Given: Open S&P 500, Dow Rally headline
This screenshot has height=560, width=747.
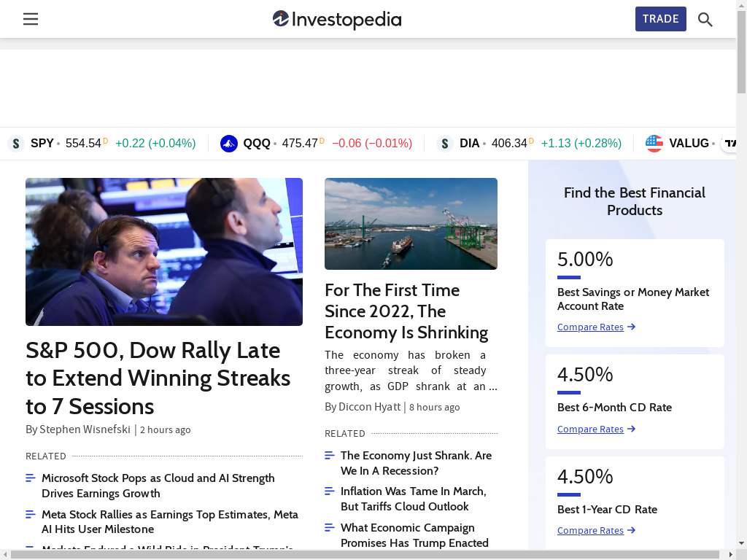Looking at the screenshot, I should pos(158,378).
